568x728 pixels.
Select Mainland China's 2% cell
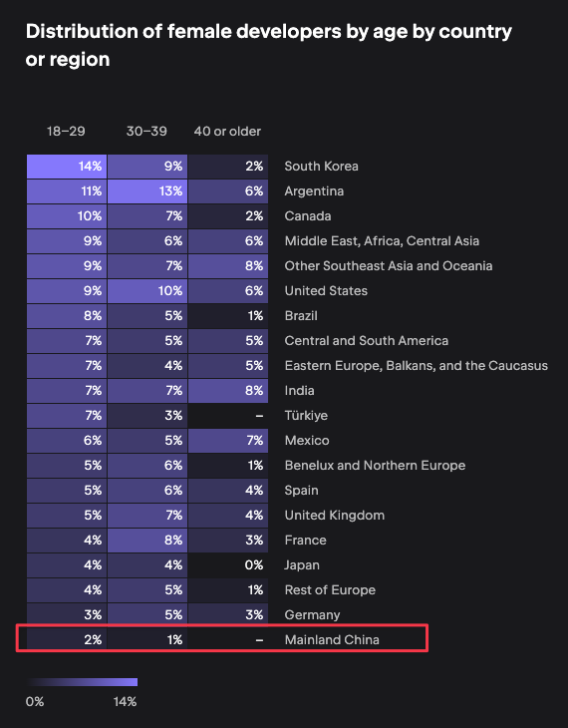tap(67, 640)
